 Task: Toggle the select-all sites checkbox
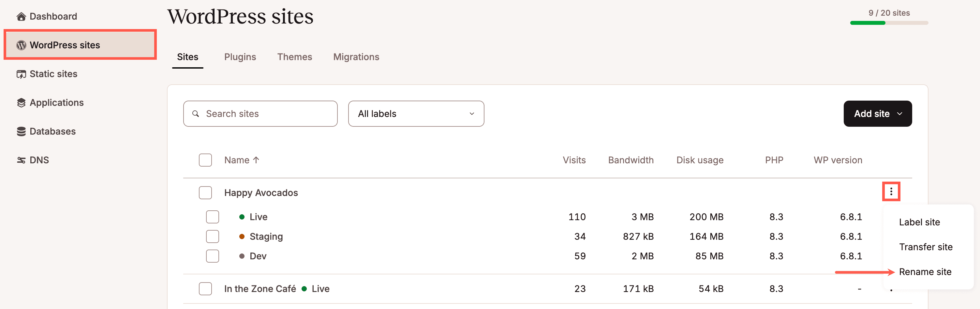point(205,160)
